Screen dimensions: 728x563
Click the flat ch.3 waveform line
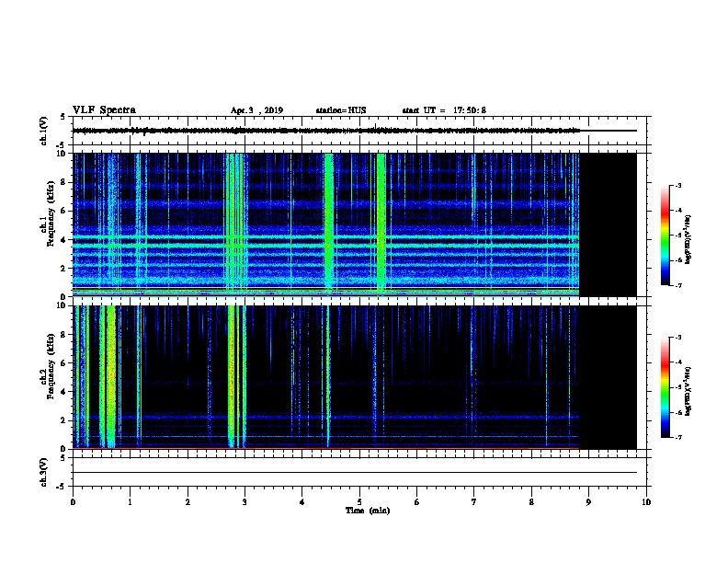pyautogui.click(x=355, y=473)
